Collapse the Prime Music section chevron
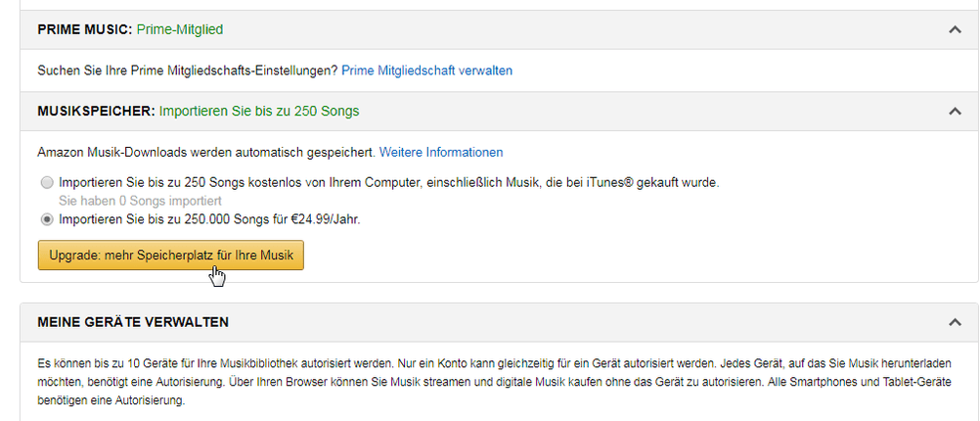980x421 pixels. pyautogui.click(x=955, y=30)
